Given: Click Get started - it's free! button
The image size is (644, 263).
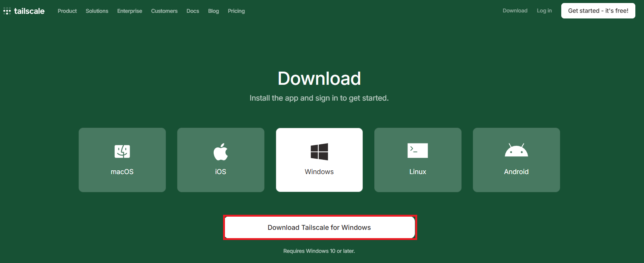Looking at the screenshot, I should pyautogui.click(x=598, y=11).
